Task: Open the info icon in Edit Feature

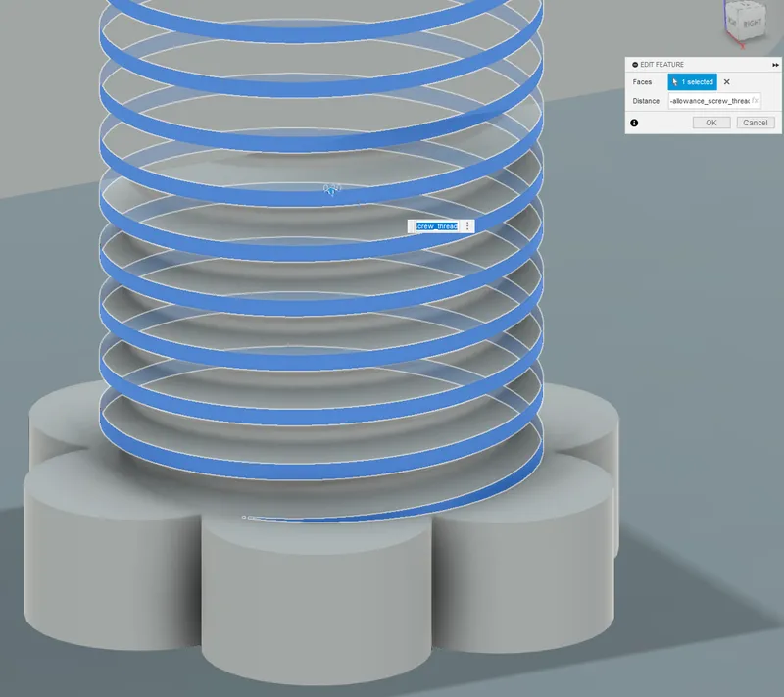Action: click(634, 123)
